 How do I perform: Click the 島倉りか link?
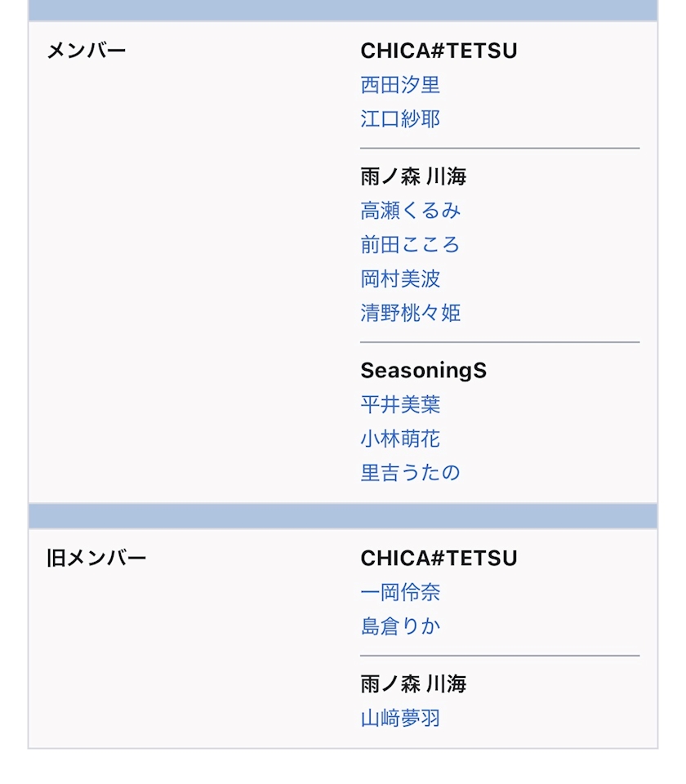click(x=400, y=626)
